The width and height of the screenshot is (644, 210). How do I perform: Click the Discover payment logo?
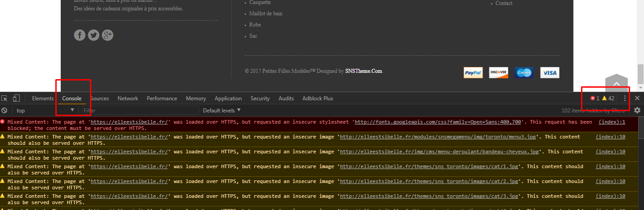click(499, 72)
